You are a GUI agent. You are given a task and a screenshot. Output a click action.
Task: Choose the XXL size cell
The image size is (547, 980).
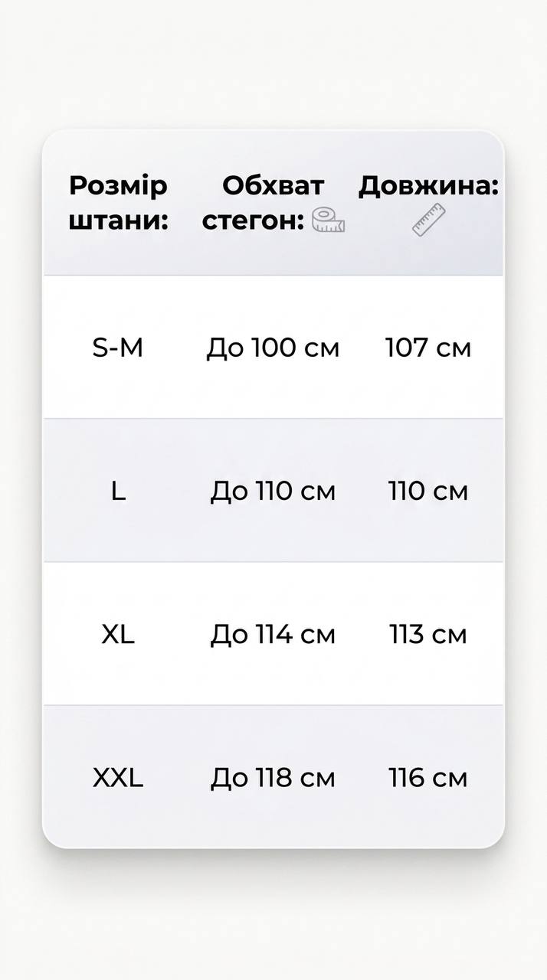(118, 779)
